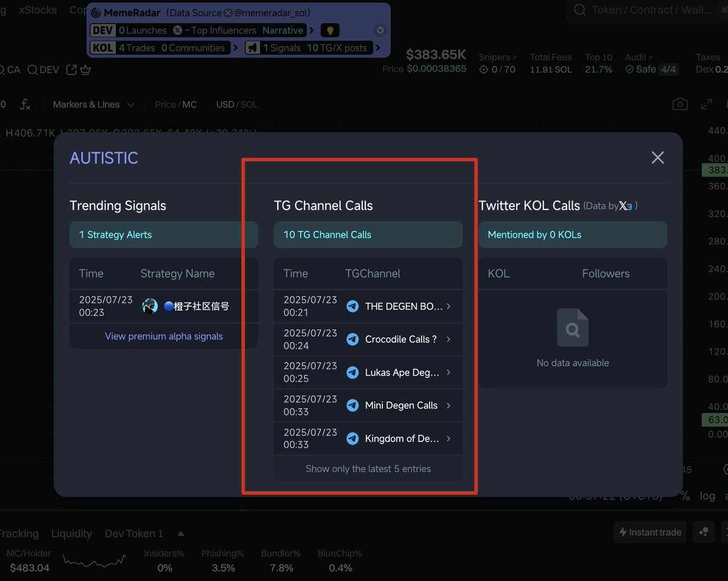The width and height of the screenshot is (728, 581).
Task: Click the No data available document icon
Action: pyautogui.click(x=573, y=328)
